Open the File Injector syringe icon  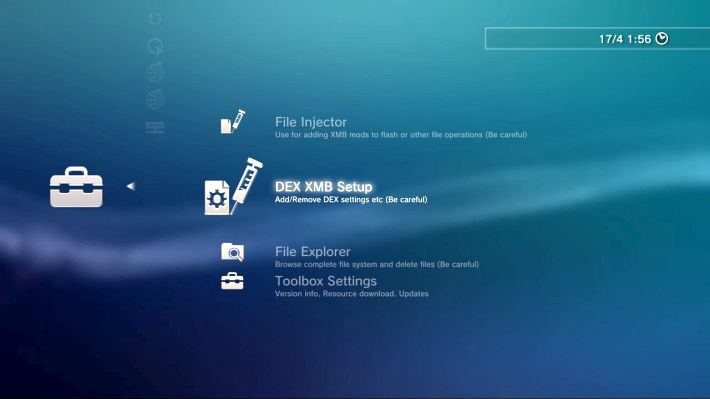coord(233,121)
